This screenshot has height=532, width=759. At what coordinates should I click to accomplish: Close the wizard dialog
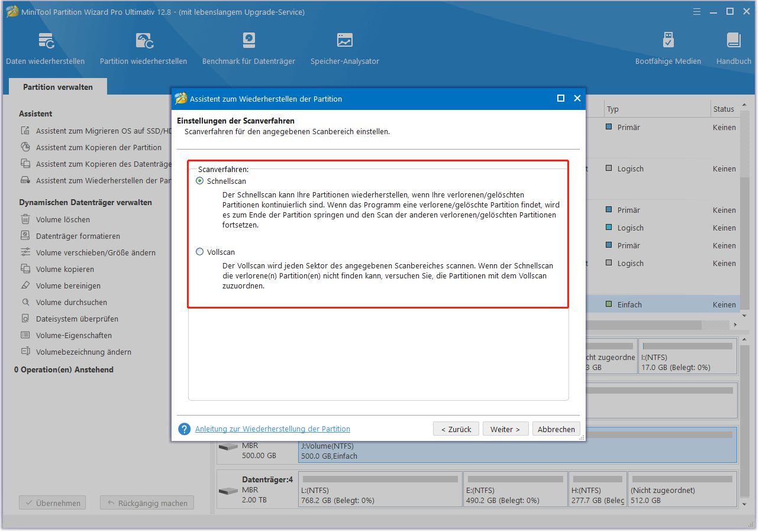click(577, 99)
